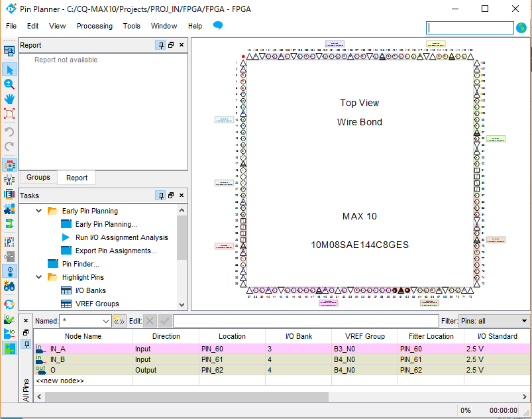The height and width of the screenshot is (419, 532).
Task: Click the green panel with blue arrows icon
Action: (9, 348)
